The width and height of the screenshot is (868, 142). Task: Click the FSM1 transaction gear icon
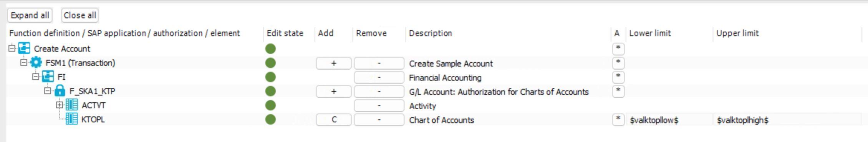coord(36,63)
